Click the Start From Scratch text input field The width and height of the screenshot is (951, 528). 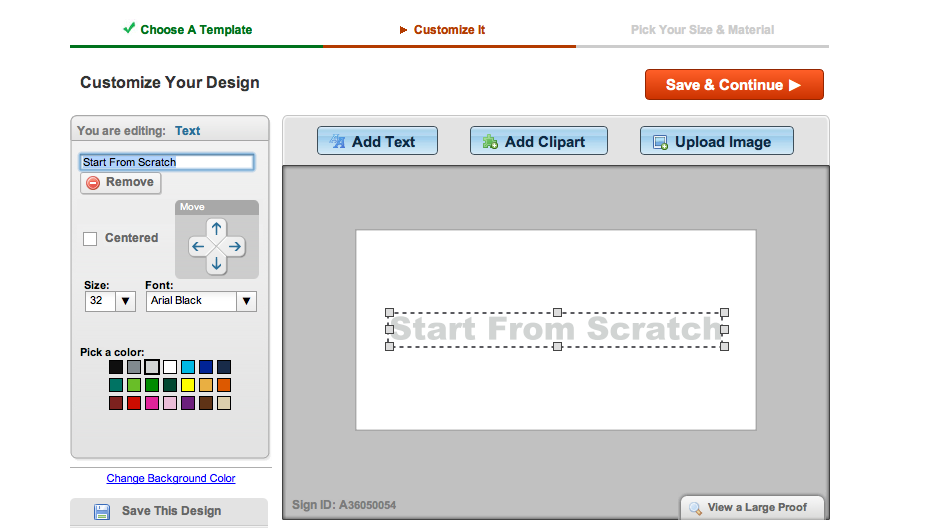coord(166,162)
